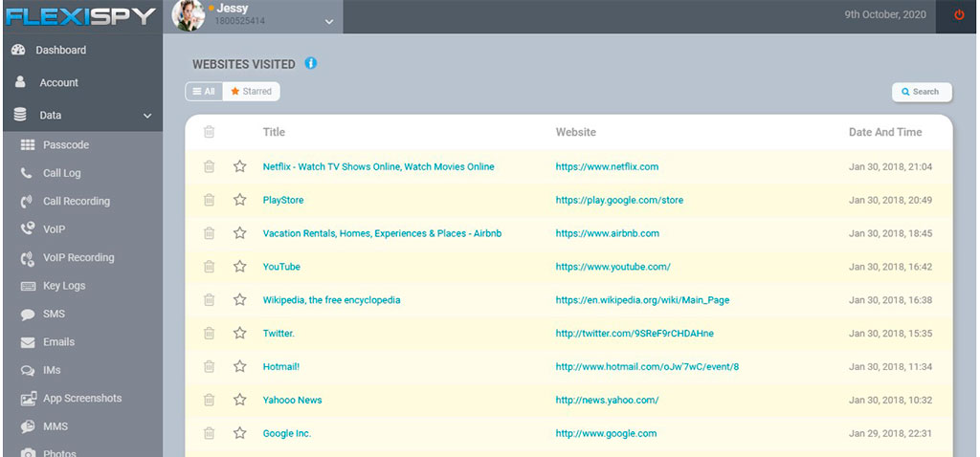Screen dimensions: 980x457
Task: Star the Yahooo News entry
Action: click(240, 400)
